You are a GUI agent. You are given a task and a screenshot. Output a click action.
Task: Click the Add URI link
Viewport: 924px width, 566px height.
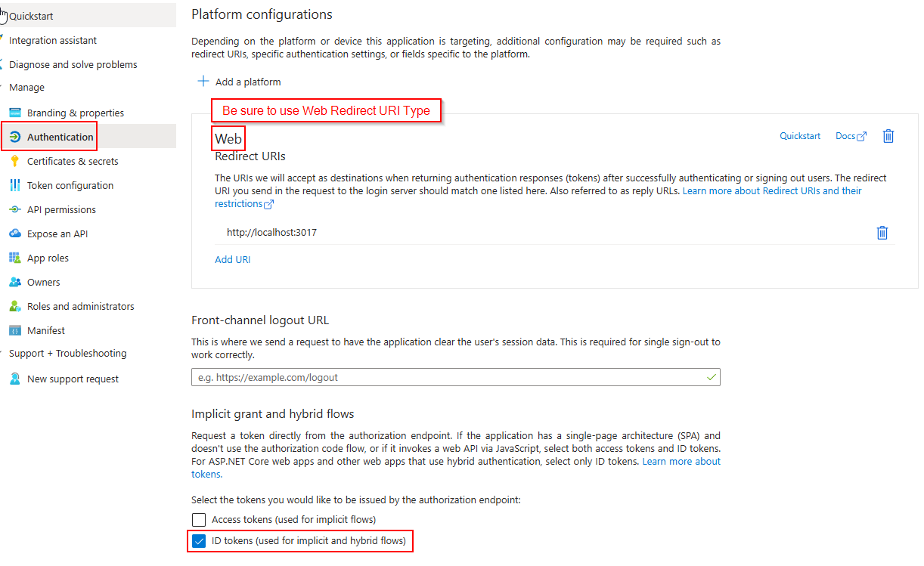[232, 259]
